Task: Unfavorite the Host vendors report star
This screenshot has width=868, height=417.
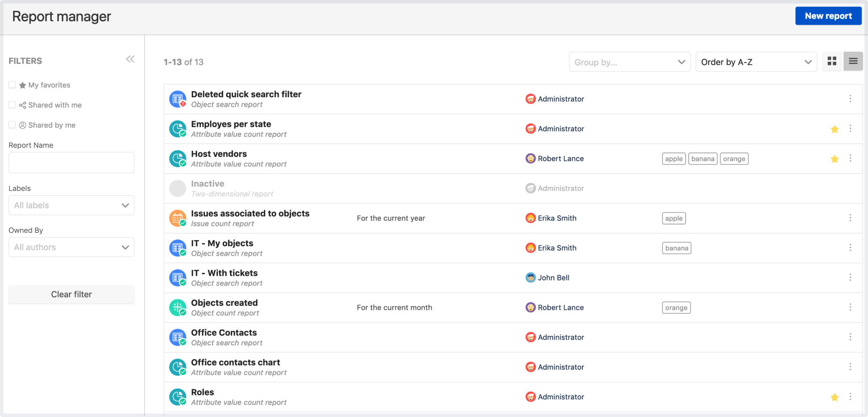Action: [x=834, y=159]
